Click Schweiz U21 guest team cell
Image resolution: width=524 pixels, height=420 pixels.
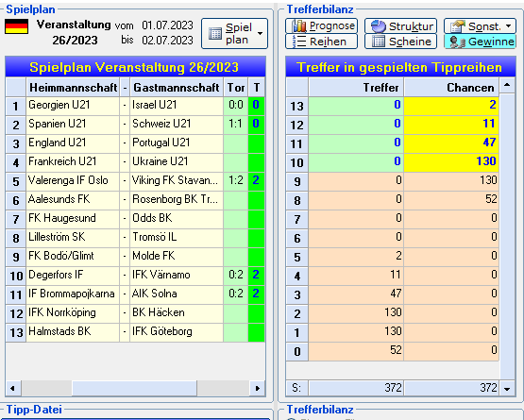[x=177, y=125]
